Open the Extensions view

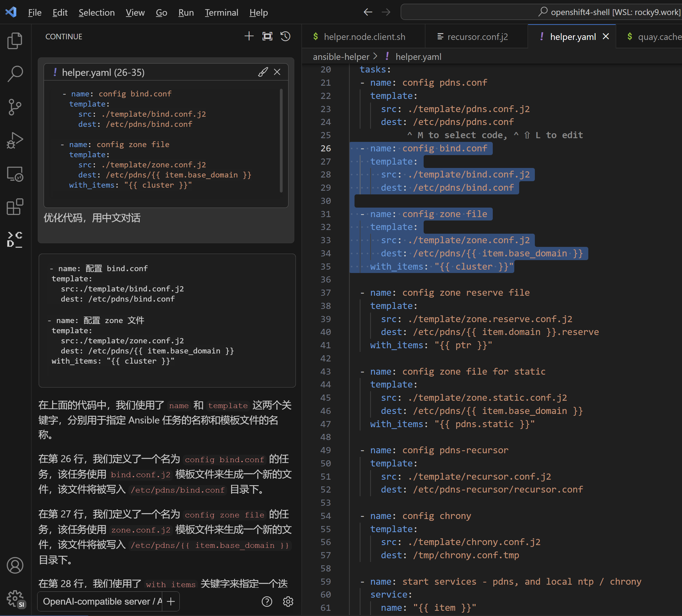(15, 207)
